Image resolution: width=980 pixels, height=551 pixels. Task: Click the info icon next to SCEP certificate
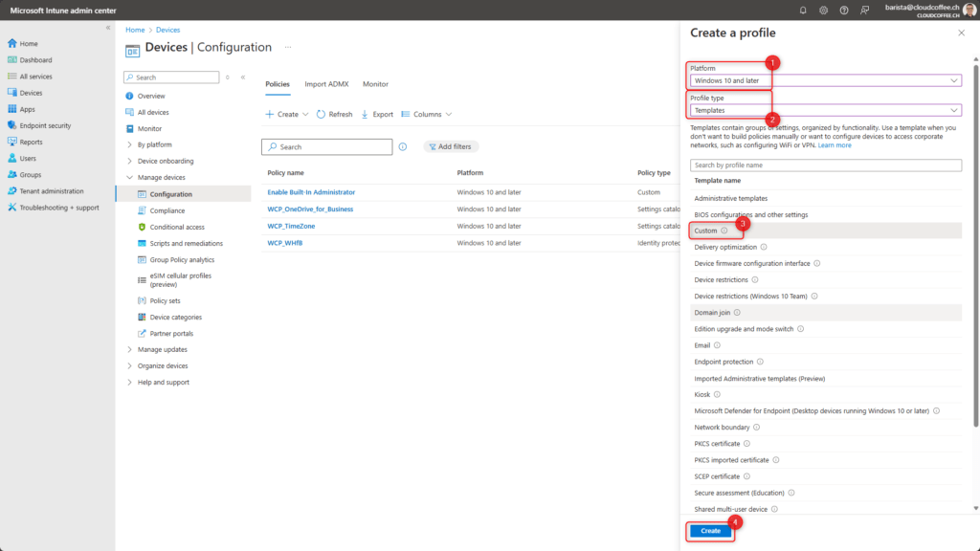tap(746, 476)
